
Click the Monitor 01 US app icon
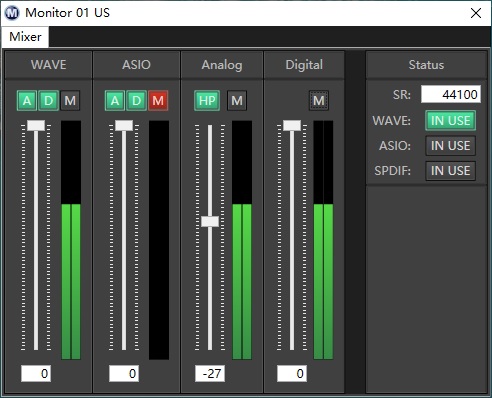(x=12, y=13)
